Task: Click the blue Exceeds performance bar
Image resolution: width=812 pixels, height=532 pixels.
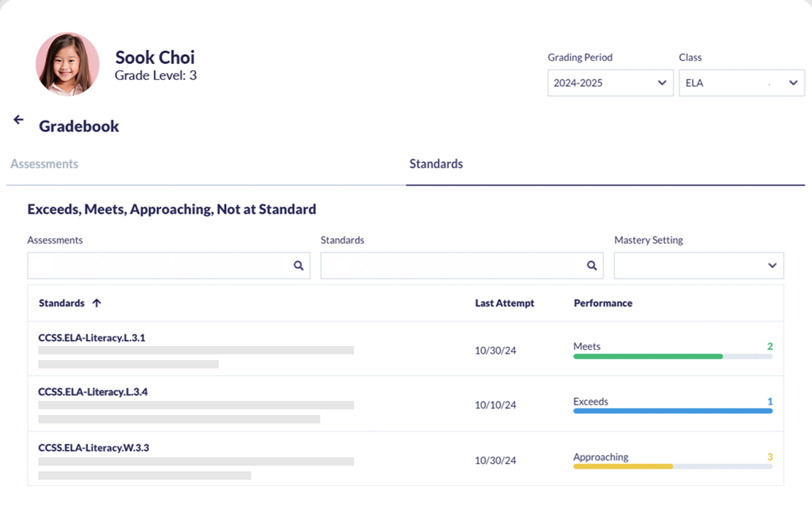Action: click(x=672, y=411)
